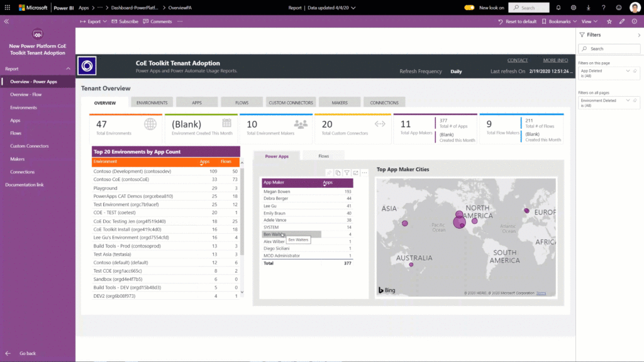
Task: Open Custom Connectors page in navigation
Action: pos(29,146)
